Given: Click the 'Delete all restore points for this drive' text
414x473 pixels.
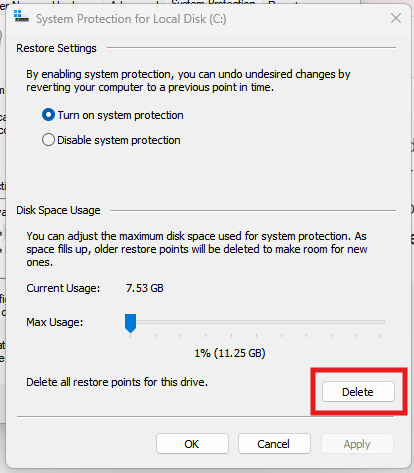Looking at the screenshot, I should 117,382.
